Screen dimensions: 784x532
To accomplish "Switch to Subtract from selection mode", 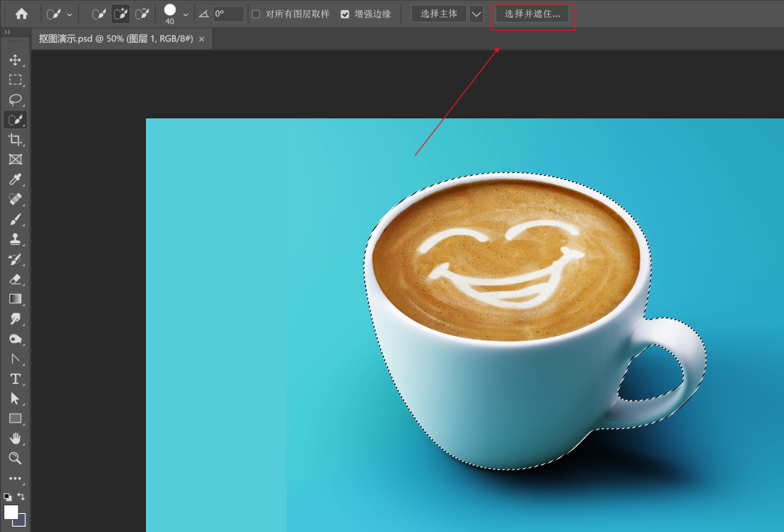I will 143,14.
